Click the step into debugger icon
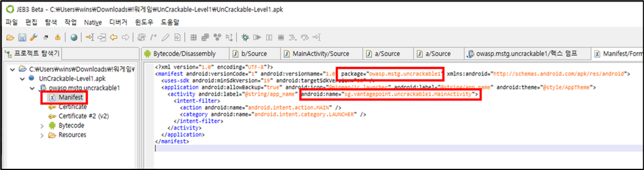This screenshot has width=644, height=170. click(x=292, y=37)
